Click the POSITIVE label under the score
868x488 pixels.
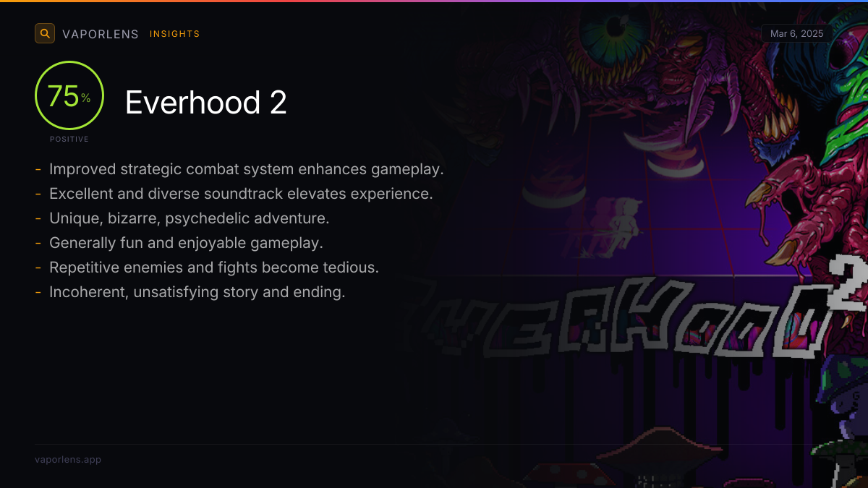[69, 139]
